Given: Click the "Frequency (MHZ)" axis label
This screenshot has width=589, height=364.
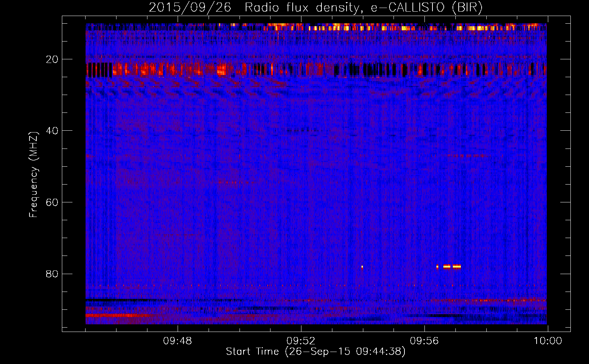Looking at the screenshot, I should (33, 175).
